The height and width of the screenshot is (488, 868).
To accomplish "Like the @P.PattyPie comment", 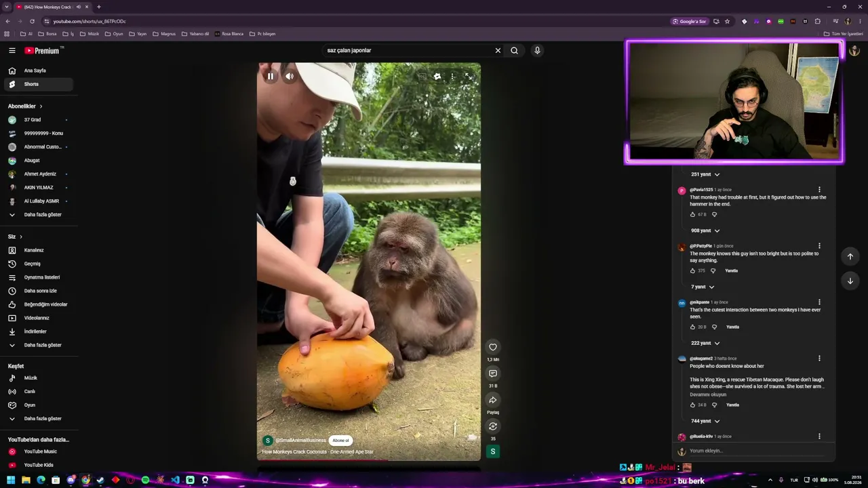I will (x=692, y=270).
